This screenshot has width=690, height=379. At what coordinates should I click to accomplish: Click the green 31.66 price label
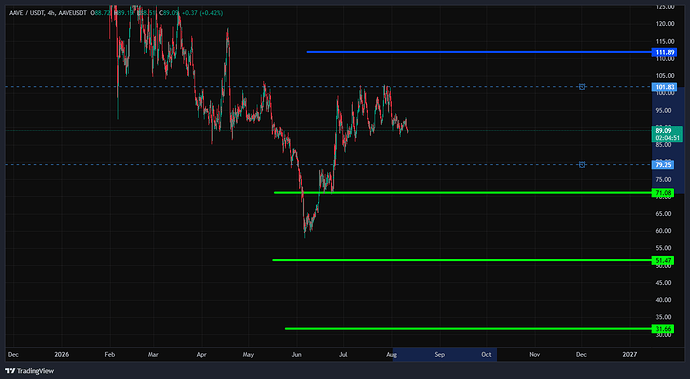click(x=663, y=329)
